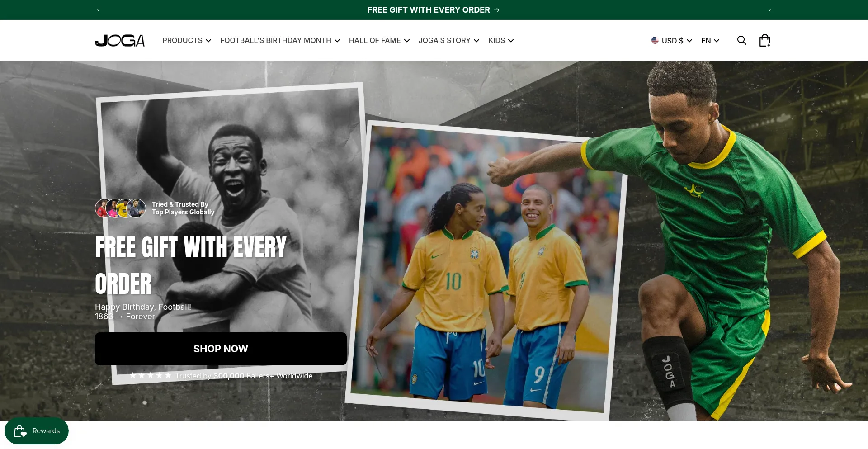Open the EN language dropdown

click(x=710, y=41)
